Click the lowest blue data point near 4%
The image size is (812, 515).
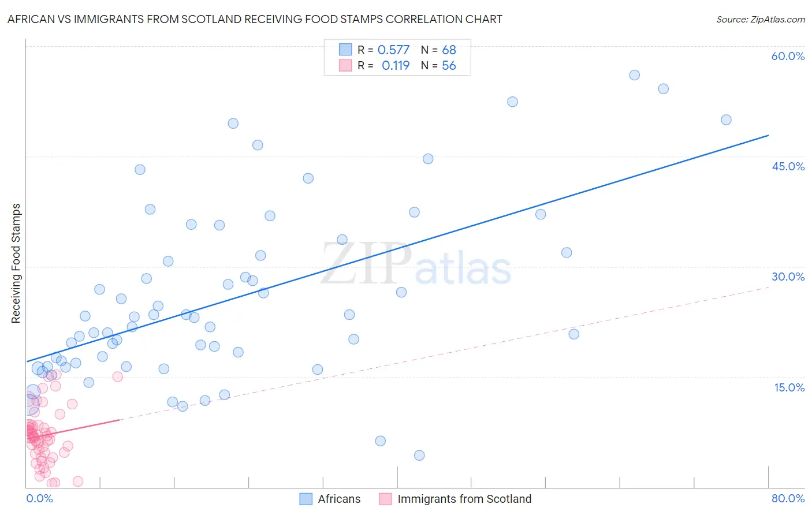pos(419,456)
